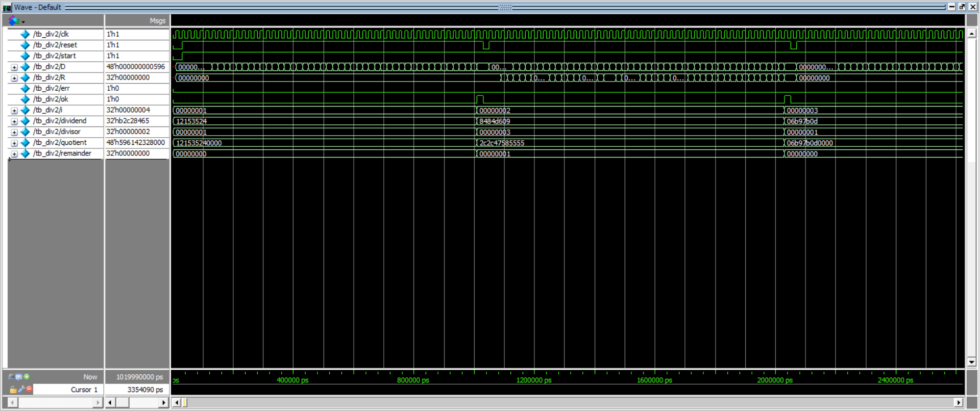
Task: Click the diamond icon for /tb_div2/i
Action: 25,110
